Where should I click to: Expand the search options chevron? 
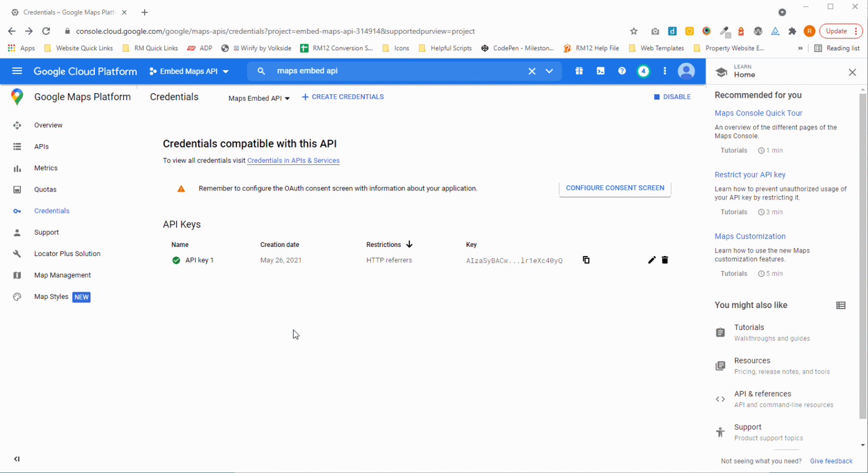point(549,71)
